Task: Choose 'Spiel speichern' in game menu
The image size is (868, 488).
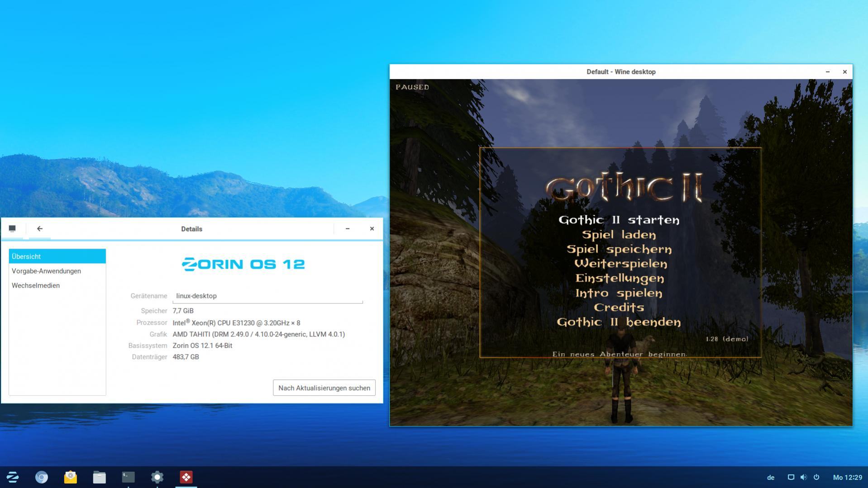Action: tap(619, 249)
